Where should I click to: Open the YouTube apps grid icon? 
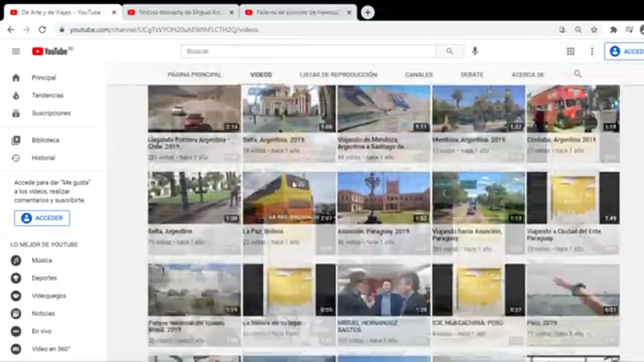coord(571,51)
